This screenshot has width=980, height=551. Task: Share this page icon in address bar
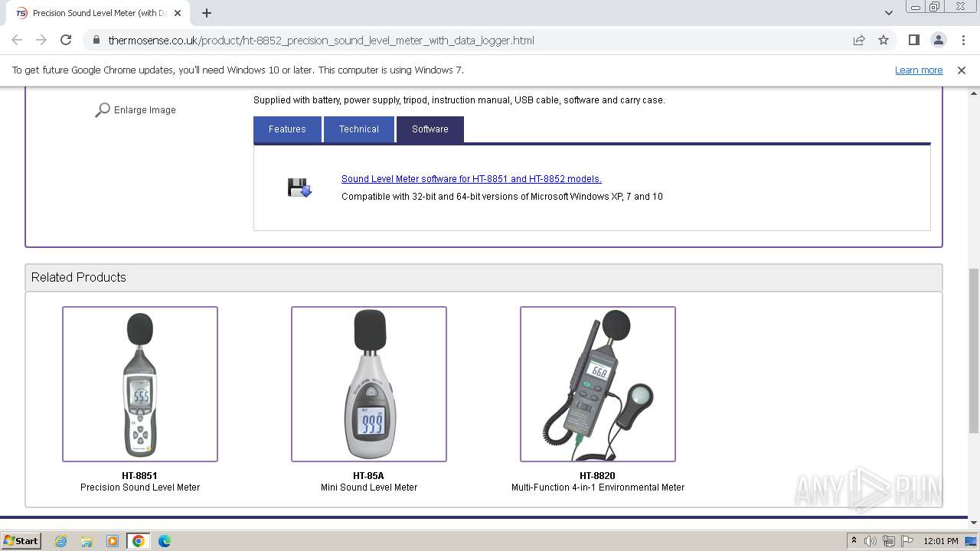(x=859, y=40)
